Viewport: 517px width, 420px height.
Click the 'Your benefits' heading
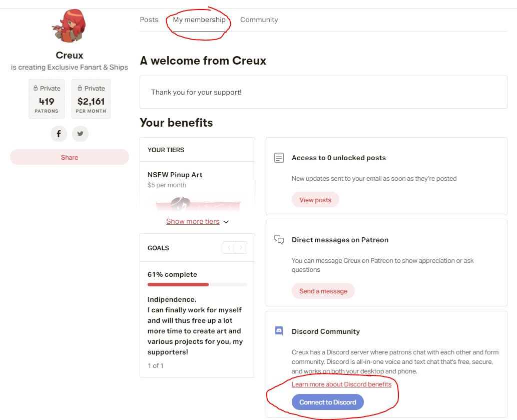(x=176, y=123)
